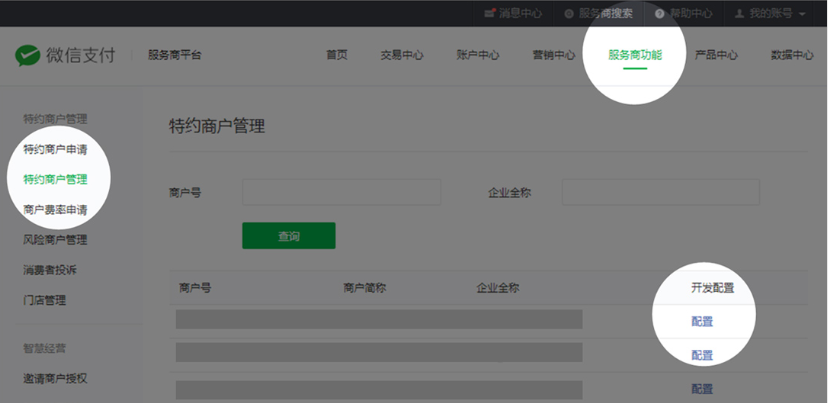Focus the 商户号 input field
Viewport: 829px width, 403px height.
[x=341, y=192]
